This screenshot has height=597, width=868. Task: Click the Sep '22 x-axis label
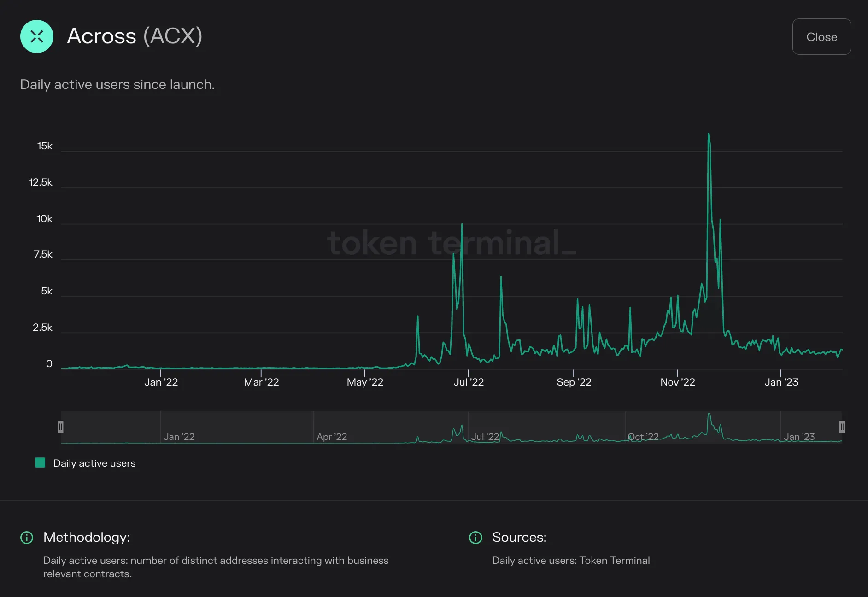click(574, 382)
